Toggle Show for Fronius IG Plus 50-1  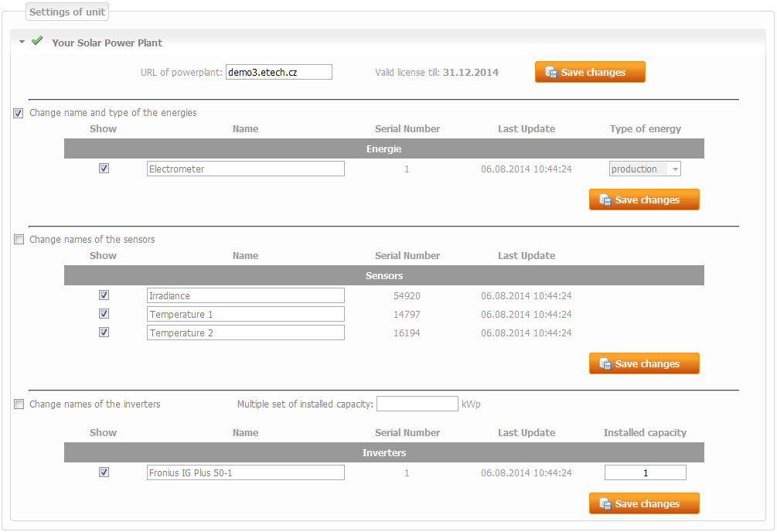[104, 472]
